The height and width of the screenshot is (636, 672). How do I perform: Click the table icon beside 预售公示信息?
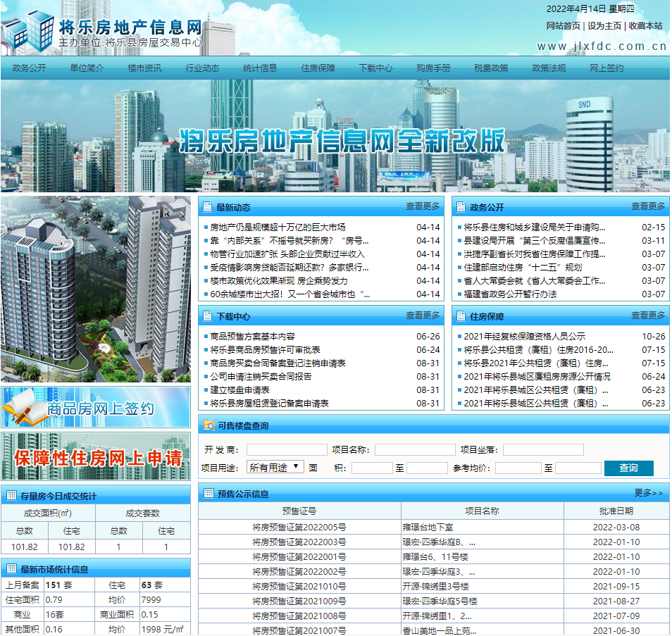click(x=209, y=493)
